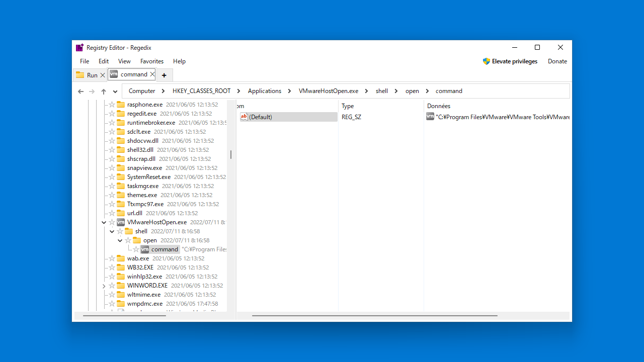Toggle favorite star for shell key
644x362 pixels.
tap(120, 231)
